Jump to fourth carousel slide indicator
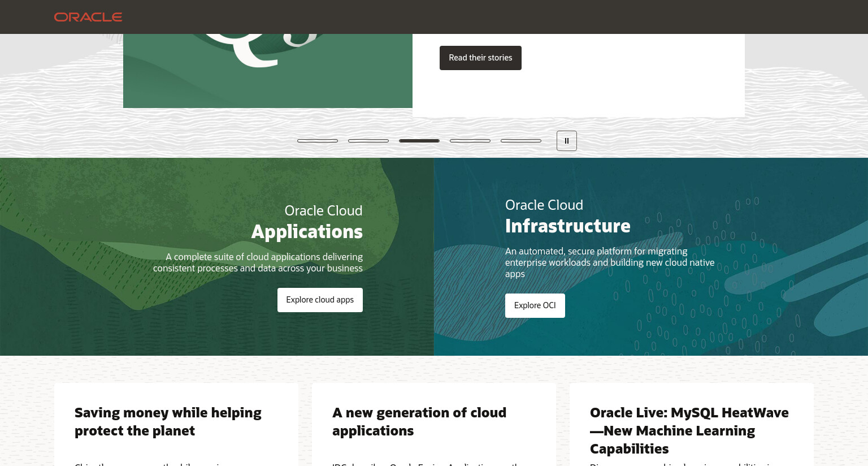The height and width of the screenshot is (466, 868). click(x=470, y=141)
